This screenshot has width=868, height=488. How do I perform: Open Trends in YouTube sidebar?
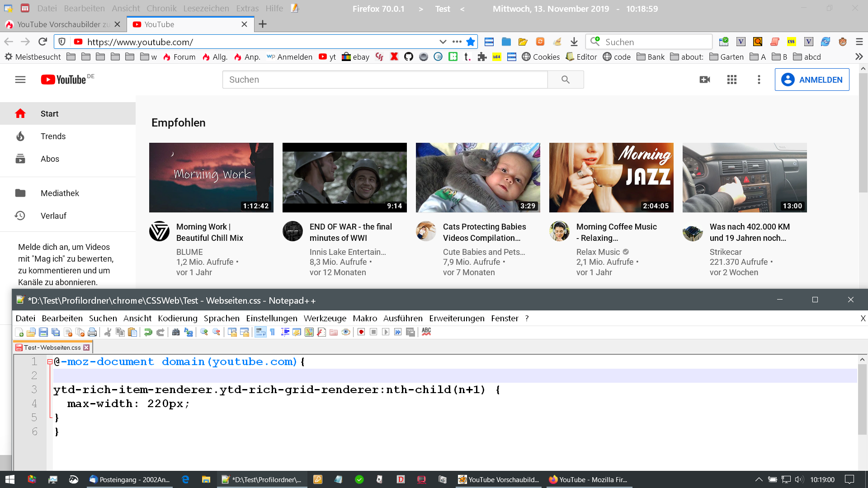click(53, 136)
